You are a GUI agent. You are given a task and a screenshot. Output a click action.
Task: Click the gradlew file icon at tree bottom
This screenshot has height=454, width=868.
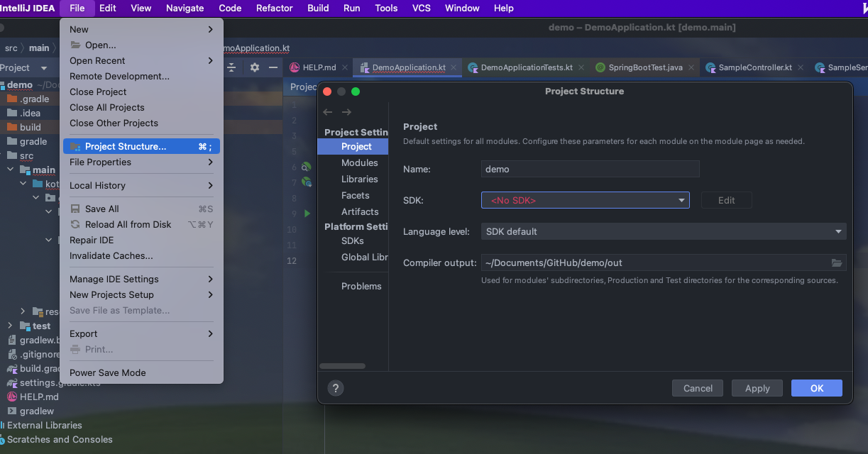[12, 411]
